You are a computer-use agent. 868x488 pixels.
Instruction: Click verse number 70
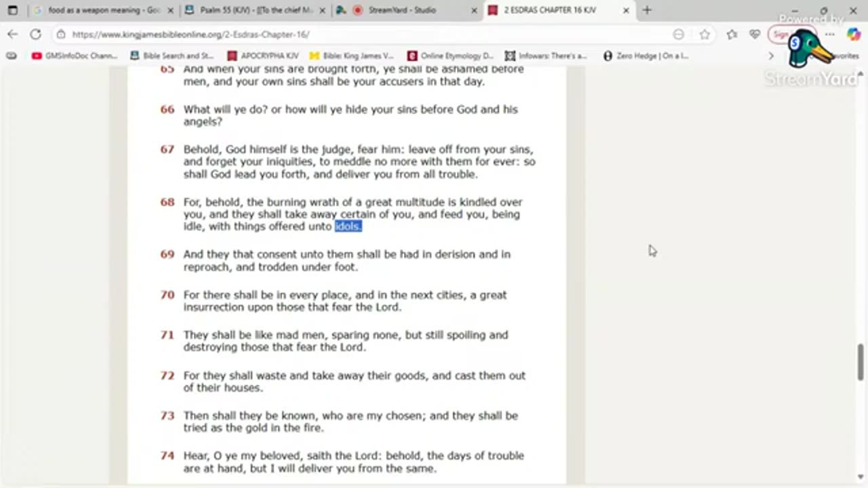click(167, 295)
